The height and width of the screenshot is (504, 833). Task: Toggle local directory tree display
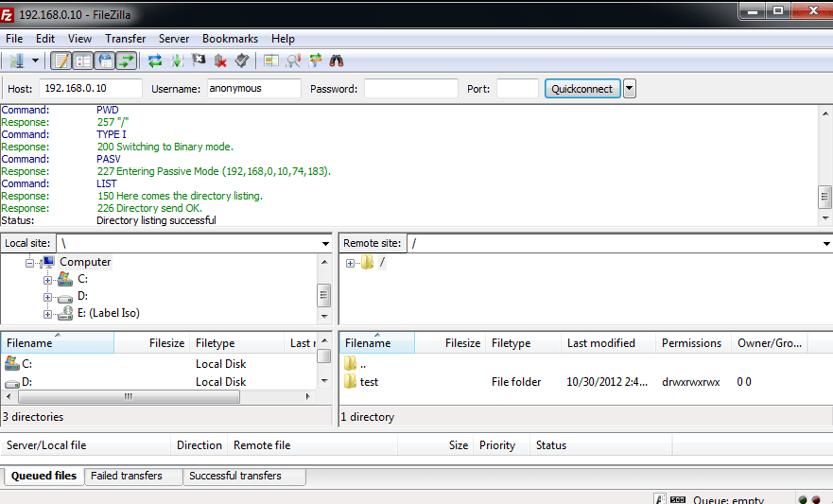tap(83, 61)
